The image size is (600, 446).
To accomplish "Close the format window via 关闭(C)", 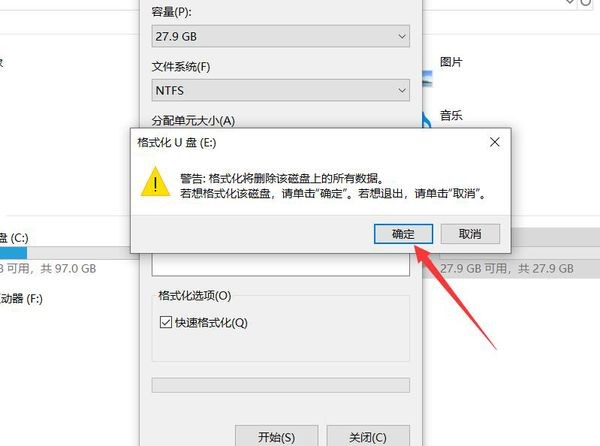I will coord(368,436).
